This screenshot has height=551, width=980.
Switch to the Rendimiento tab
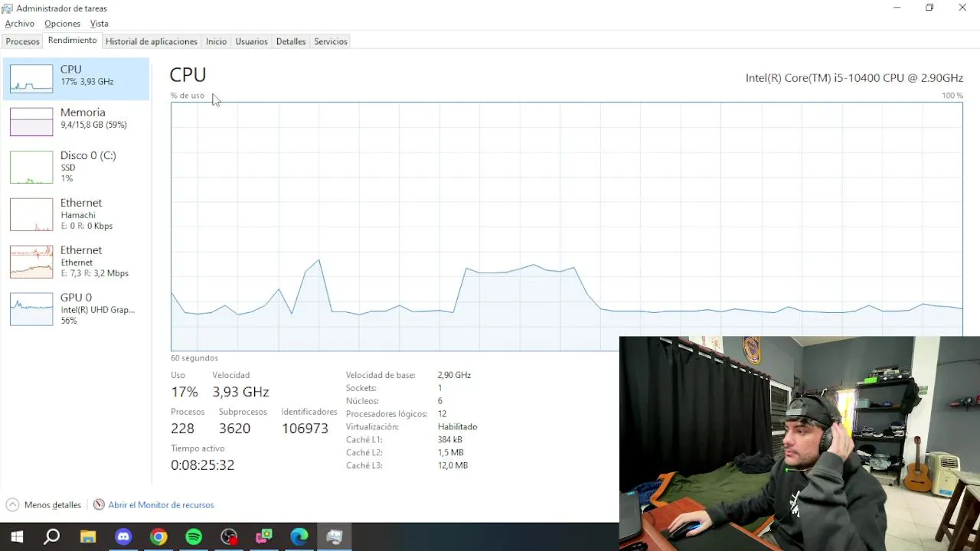pos(72,41)
